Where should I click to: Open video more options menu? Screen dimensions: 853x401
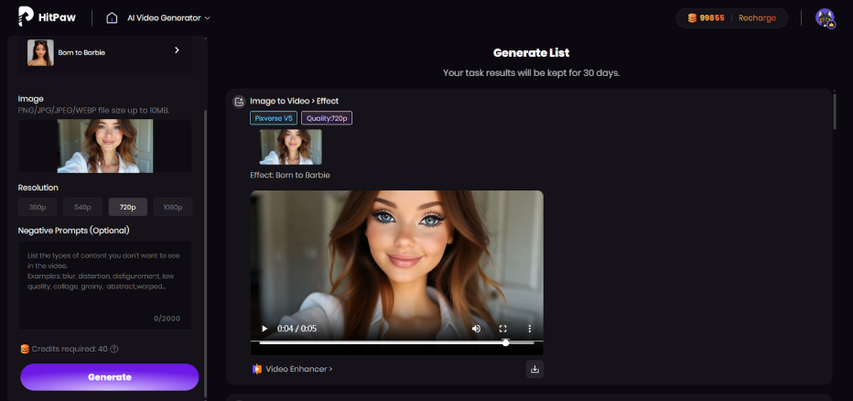point(529,329)
